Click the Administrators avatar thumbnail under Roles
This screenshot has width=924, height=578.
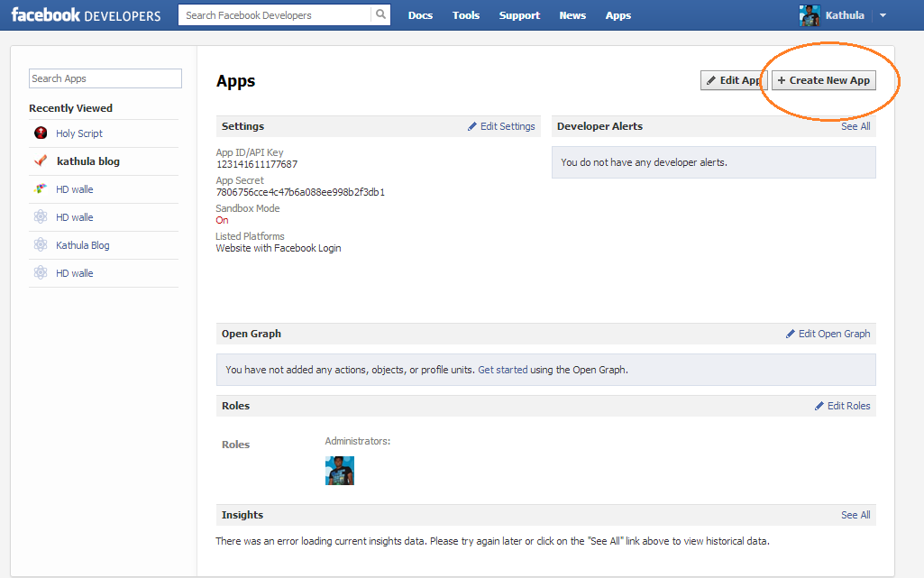[340, 470]
